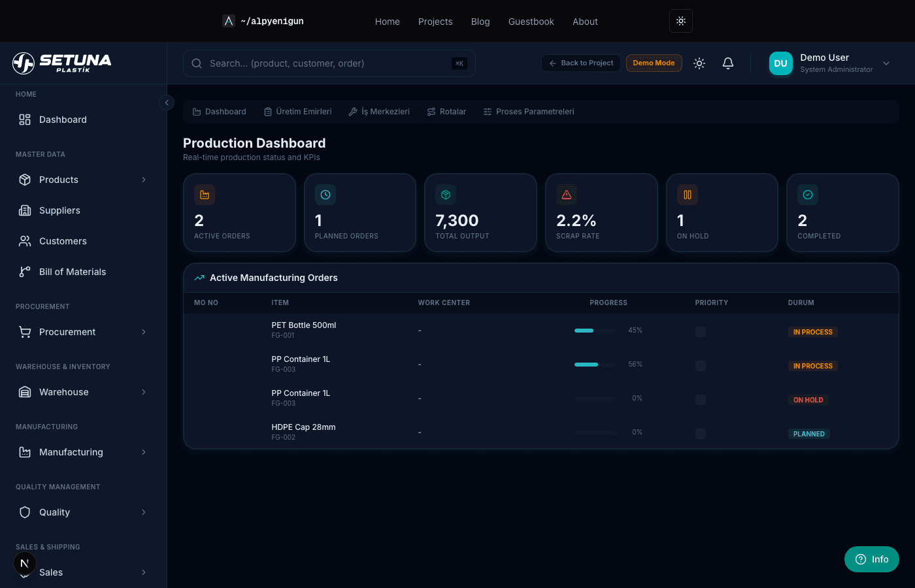Open the Rotalar tab
This screenshot has width=915, height=588.
click(446, 111)
